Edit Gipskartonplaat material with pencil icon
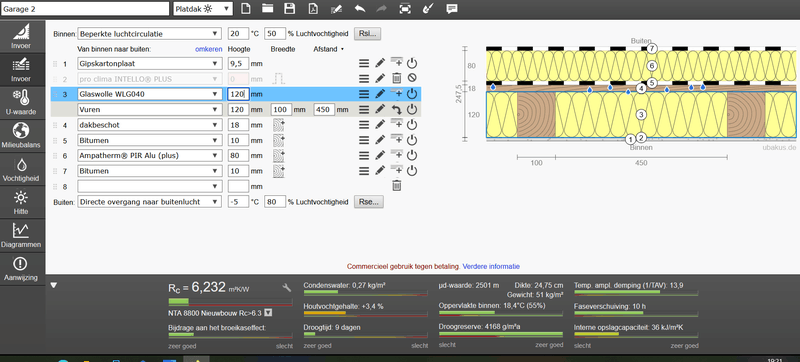The height and width of the screenshot is (362, 800). click(x=380, y=64)
